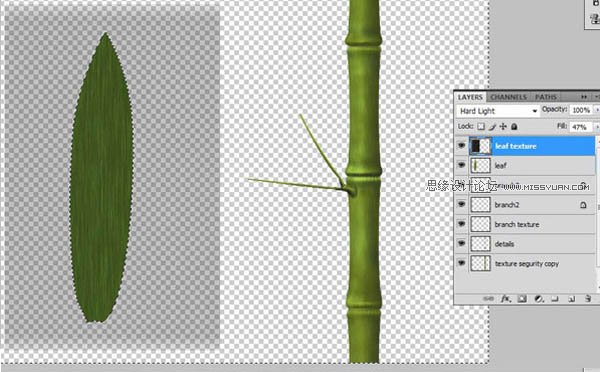The width and height of the screenshot is (600, 372).
Task: Select the leaf texture layer name
Action: [x=515, y=146]
